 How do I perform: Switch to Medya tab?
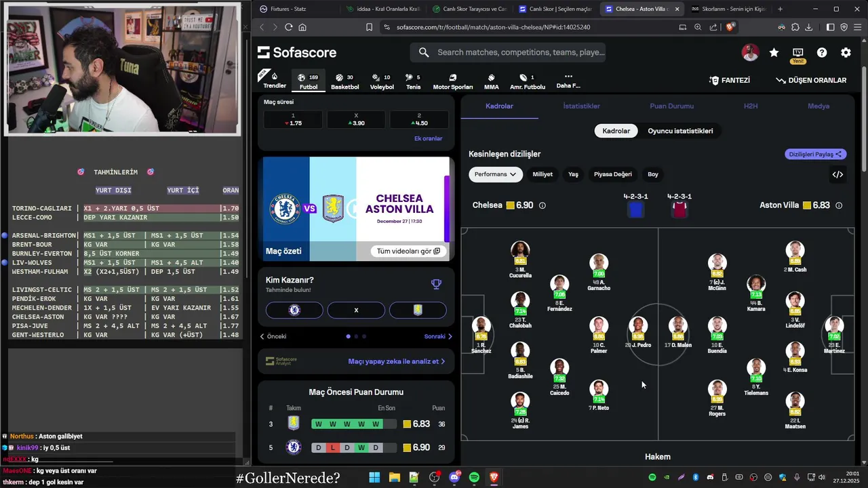coord(818,106)
